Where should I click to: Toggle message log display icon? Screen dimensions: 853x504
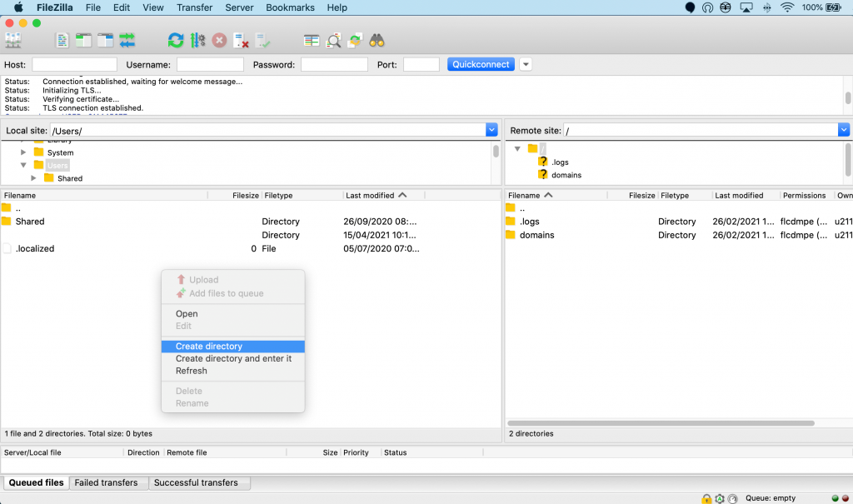tap(62, 40)
